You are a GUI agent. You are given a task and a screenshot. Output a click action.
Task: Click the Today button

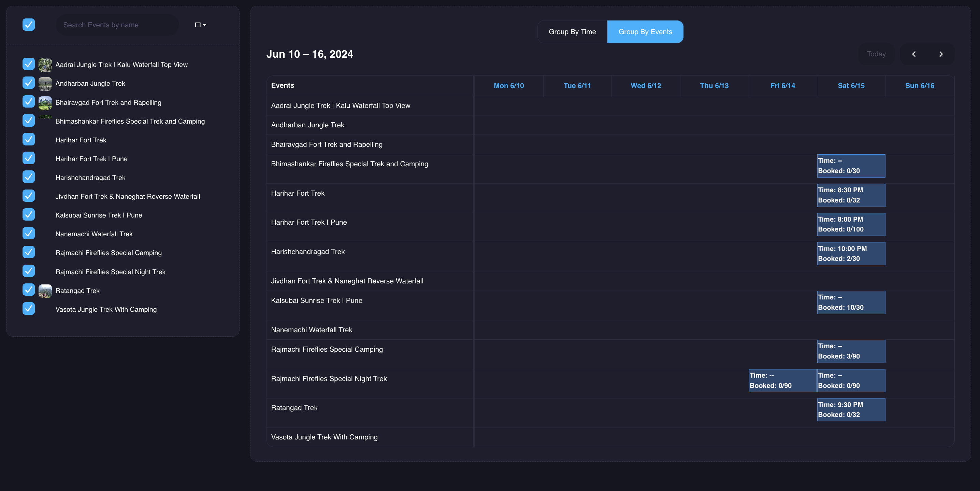(876, 54)
